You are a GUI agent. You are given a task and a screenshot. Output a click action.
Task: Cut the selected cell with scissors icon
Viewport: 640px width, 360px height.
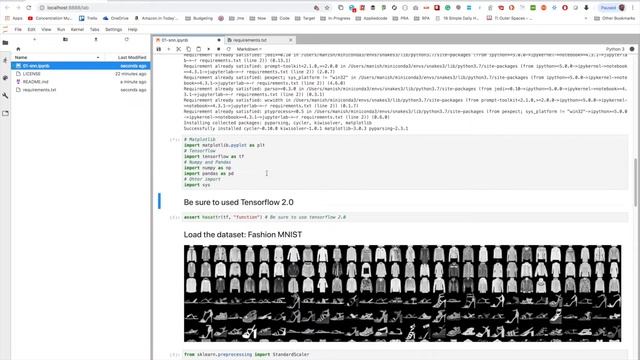[178, 49]
